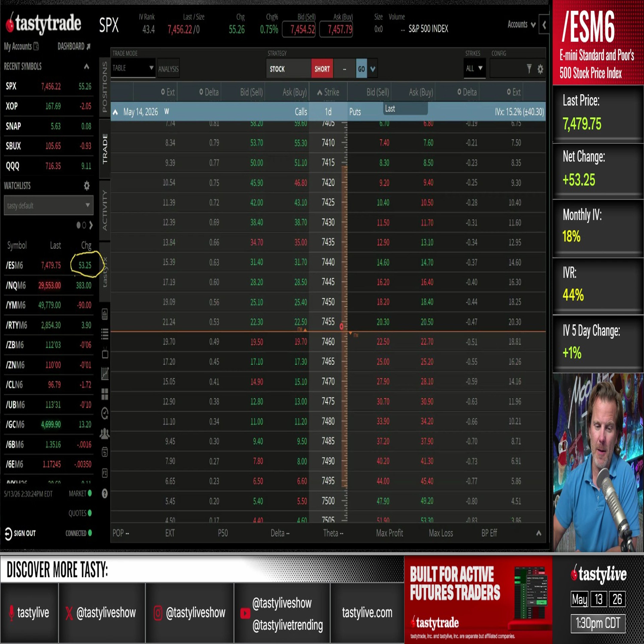Select the first watchlist page dot

pyautogui.click(x=79, y=225)
